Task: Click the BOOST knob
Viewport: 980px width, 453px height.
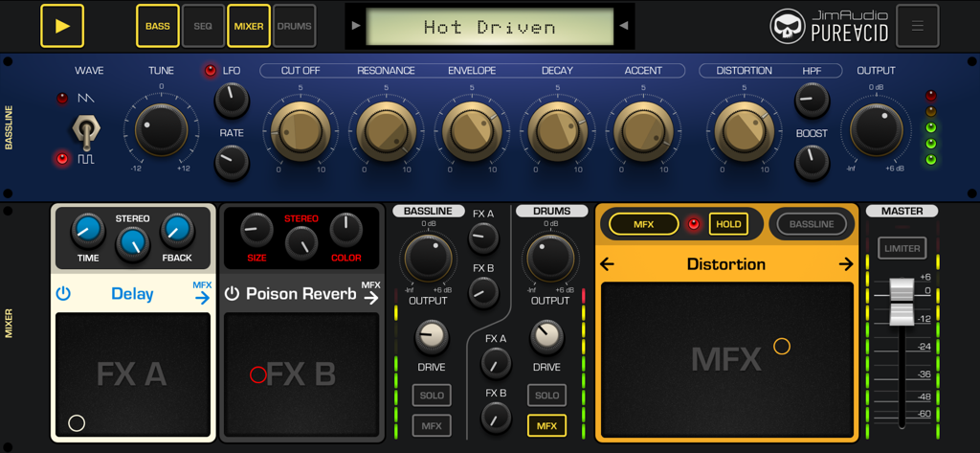Action: tap(812, 162)
